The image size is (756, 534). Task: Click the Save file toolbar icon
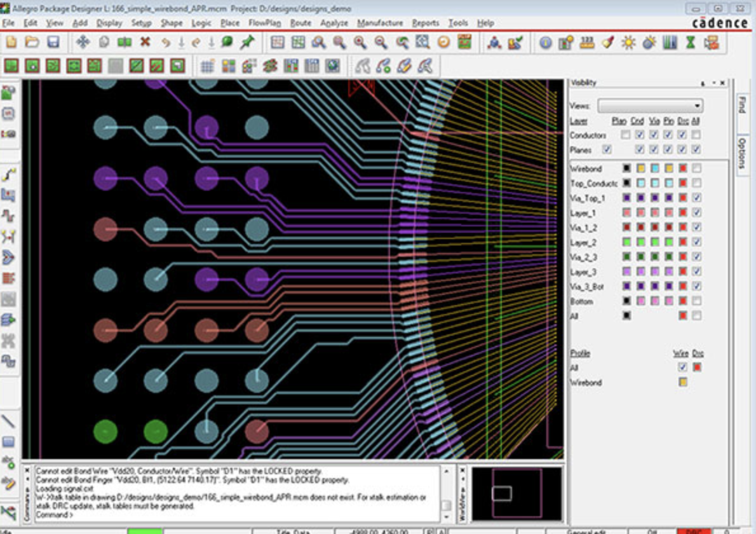click(x=54, y=43)
